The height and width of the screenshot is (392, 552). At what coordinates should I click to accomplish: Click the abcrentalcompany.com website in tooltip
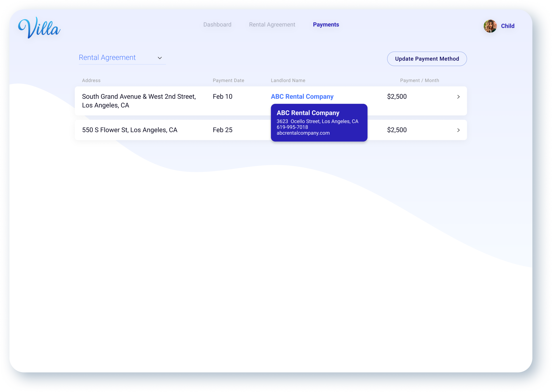point(303,133)
